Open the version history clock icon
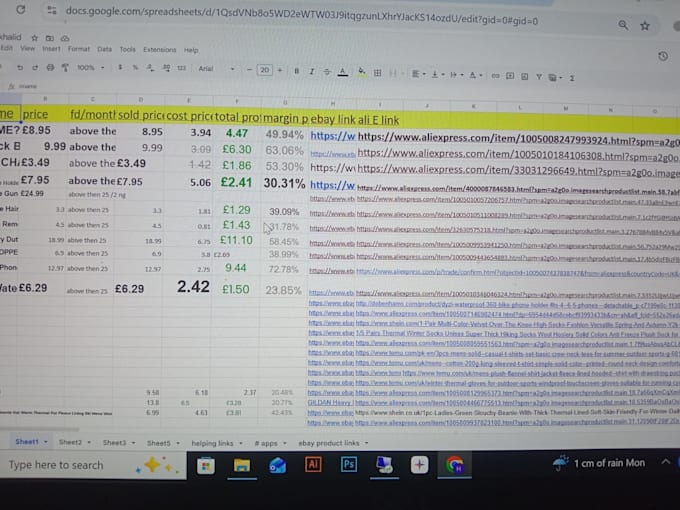The width and height of the screenshot is (680, 510). tap(663, 56)
